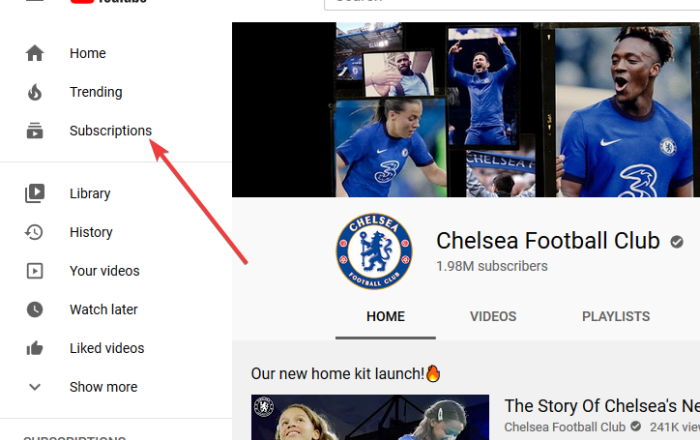
Task: Open the Library sidebar entry
Action: [90, 194]
